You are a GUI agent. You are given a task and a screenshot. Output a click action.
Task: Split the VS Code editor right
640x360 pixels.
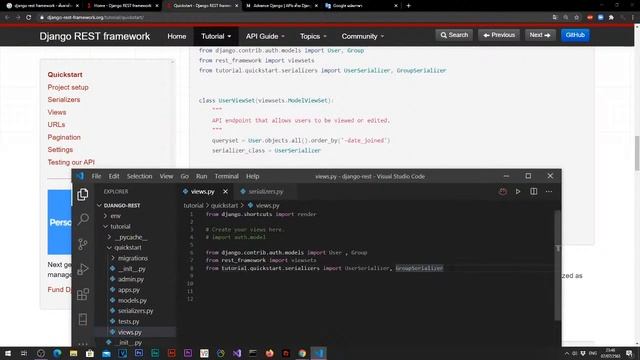pos(533,191)
